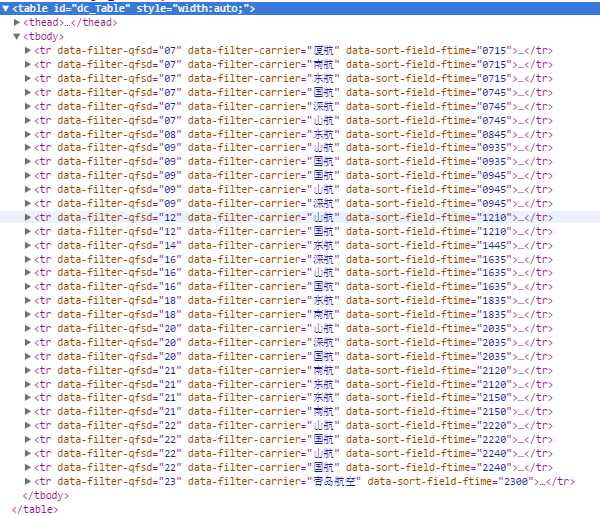Select tr row 国航 ftime 2220
Screen dimensions: 600x516
tap(293, 439)
